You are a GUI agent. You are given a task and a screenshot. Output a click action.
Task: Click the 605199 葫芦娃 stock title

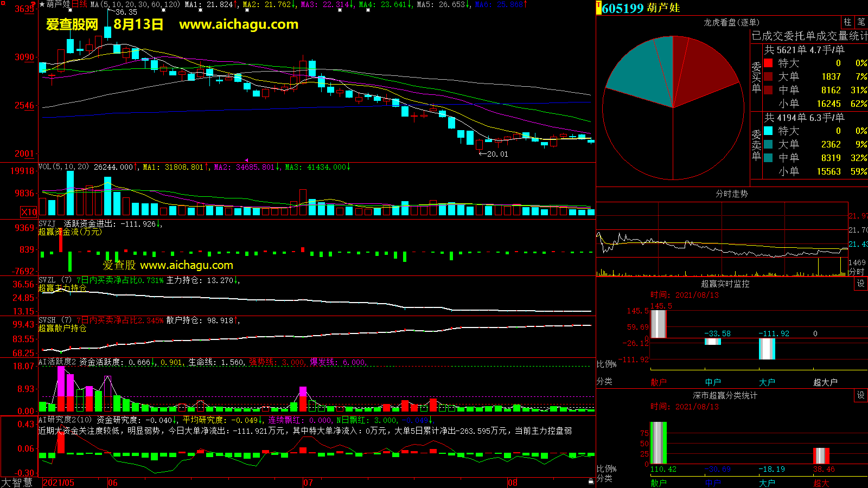(x=640, y=8)
